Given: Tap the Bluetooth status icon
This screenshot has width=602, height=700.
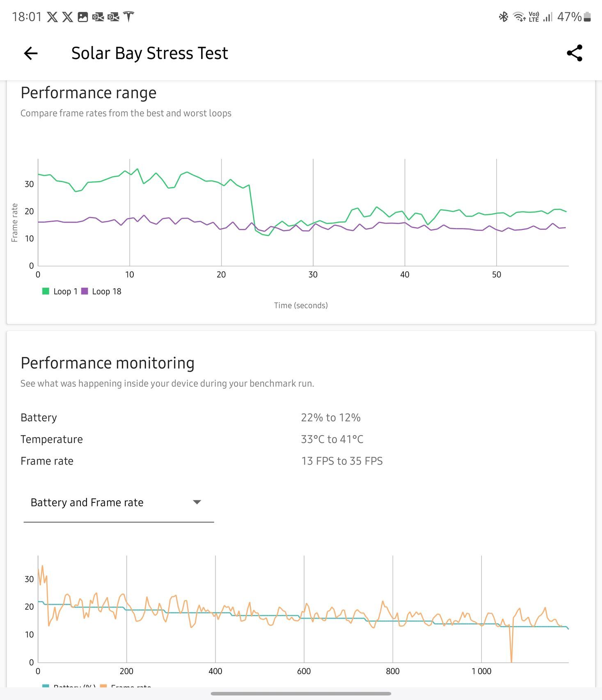Looking at the screenshot, I should [x=503, y=17].
